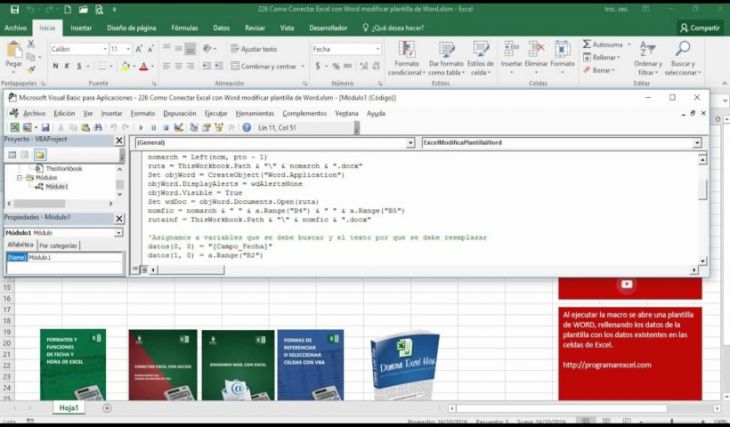Screen dimensions: 730x427
Task: Click the Formato condicional icon
Action: tap(406, 49)
